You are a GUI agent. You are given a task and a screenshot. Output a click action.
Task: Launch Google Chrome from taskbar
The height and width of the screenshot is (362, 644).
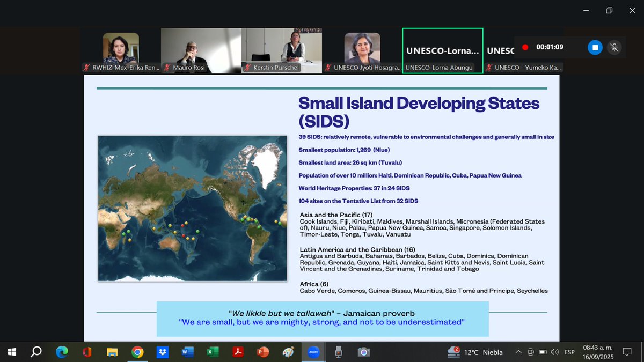tap(137, 352)
